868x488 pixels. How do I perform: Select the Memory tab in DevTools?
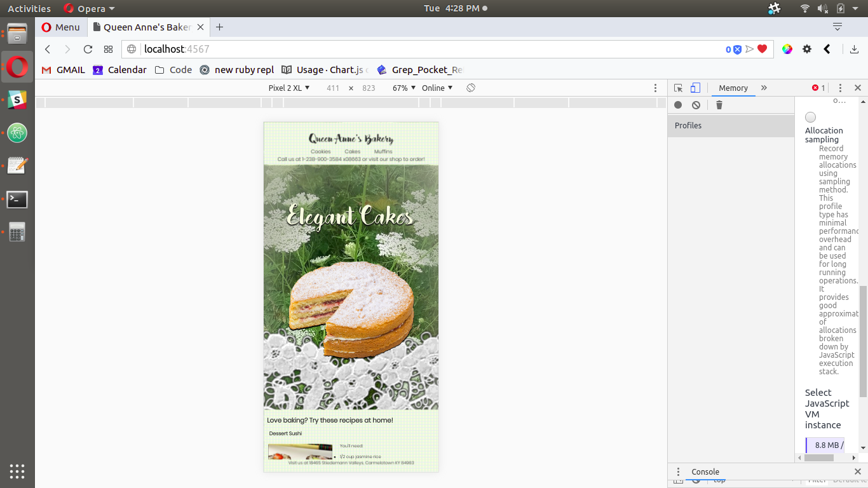733,88
